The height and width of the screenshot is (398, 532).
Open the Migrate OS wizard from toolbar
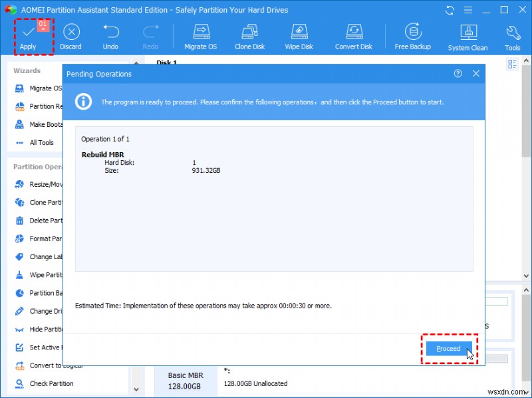[x=200, y=35]
